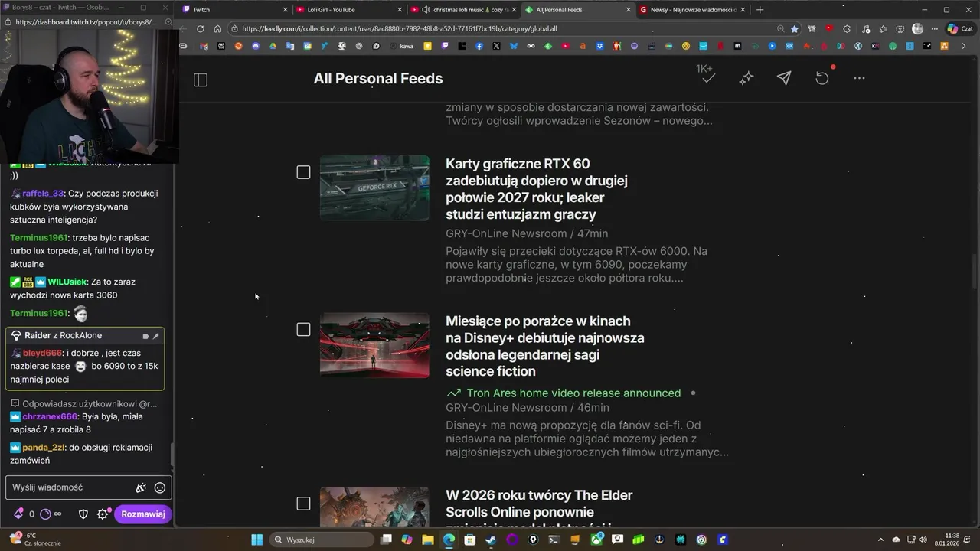980x551 pixels.
Task: Switch to christmas lofi music tab
Action: coord(464,10)
